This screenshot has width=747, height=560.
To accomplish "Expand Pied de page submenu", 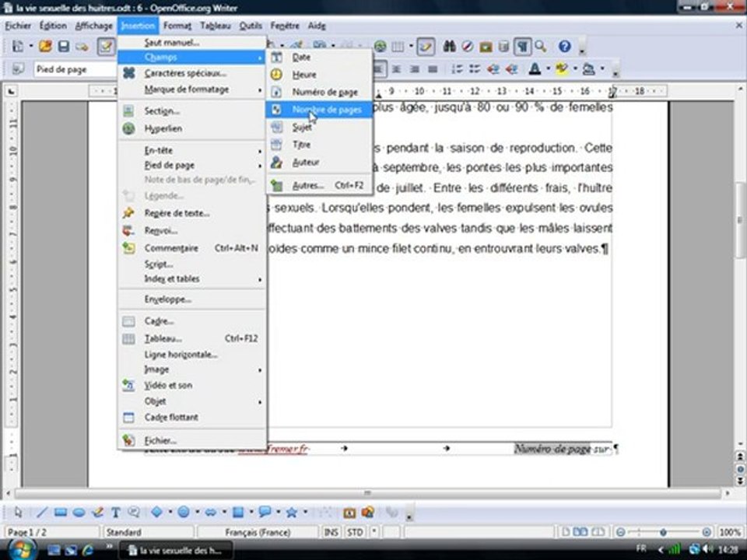I will click(x=191, y=165).
